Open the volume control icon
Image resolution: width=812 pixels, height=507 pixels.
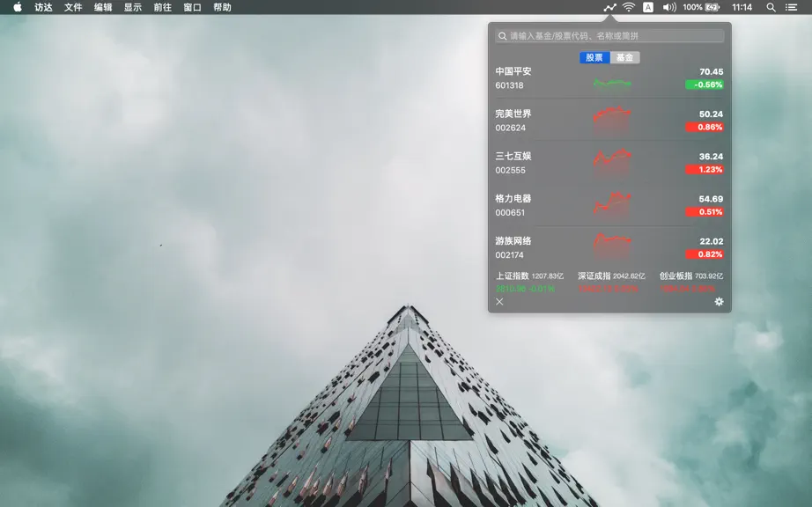pos(669,7)
